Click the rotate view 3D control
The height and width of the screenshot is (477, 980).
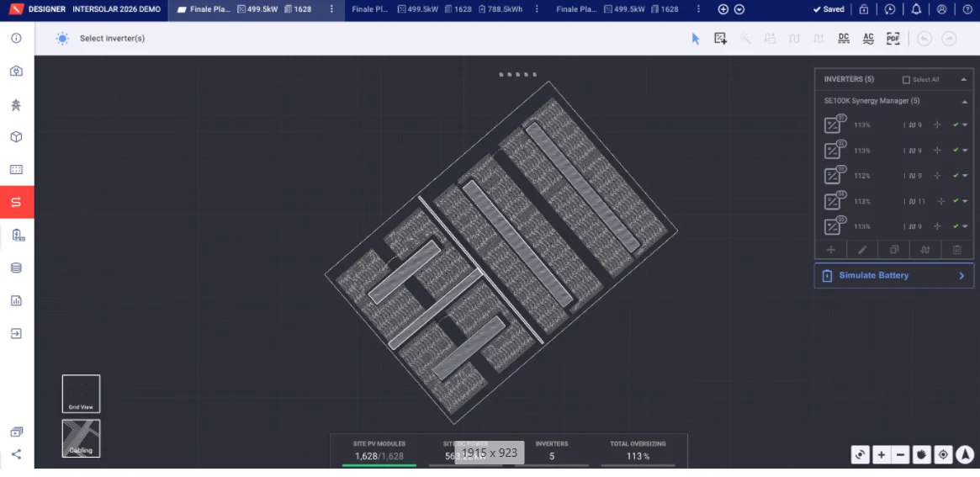tap(861, 454)
